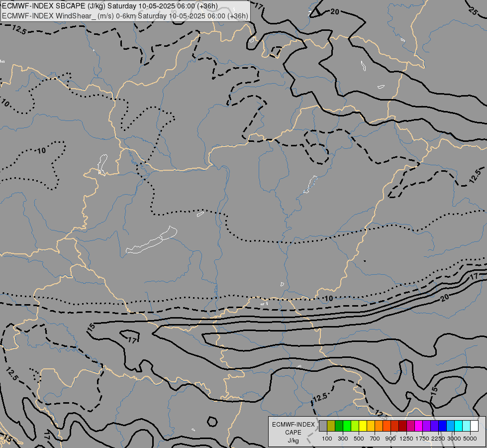Click the 15 label at solid contour's west tip
This screenshot has height=448, width=487.
point(91,327)
